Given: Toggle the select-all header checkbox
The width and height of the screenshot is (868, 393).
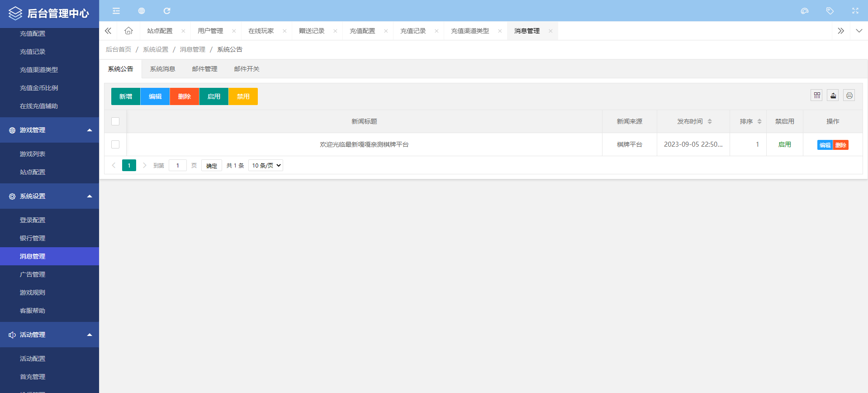Looking at the screenshot, I should coord(115,121).
